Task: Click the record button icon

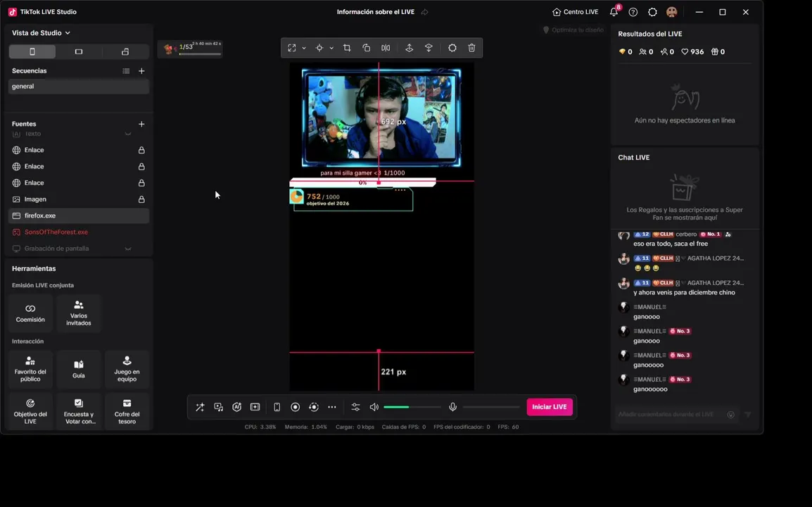Action: [296, 408]
